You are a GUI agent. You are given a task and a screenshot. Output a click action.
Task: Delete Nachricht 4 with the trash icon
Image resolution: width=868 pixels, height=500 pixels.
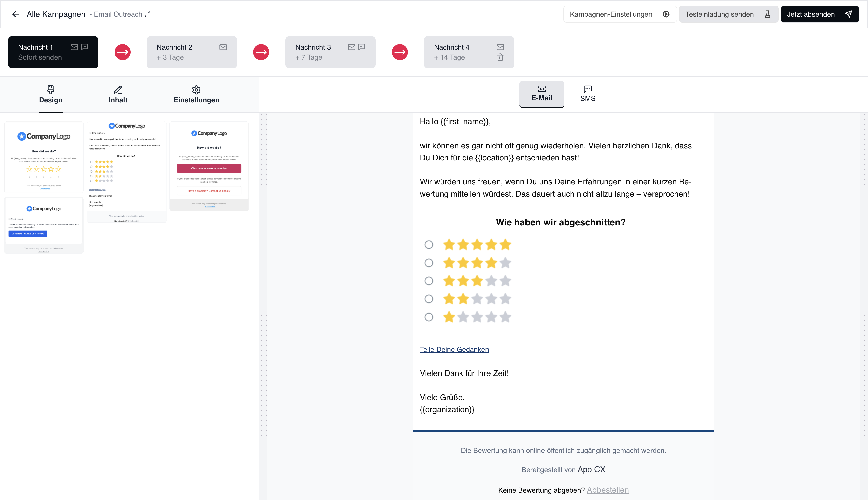pos(500,57)
